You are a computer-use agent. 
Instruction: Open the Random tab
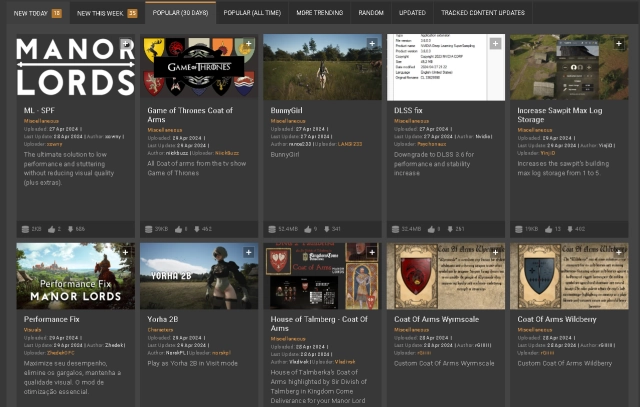[x=371, y=13]
